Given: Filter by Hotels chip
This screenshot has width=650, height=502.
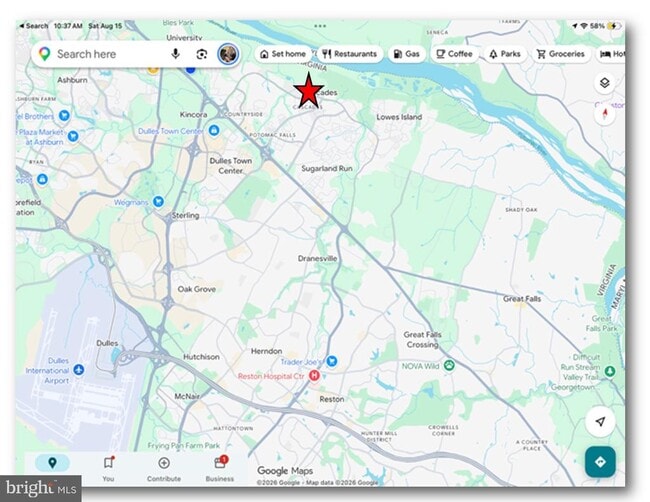Looking at the screenshot, I should click(612, 54).
